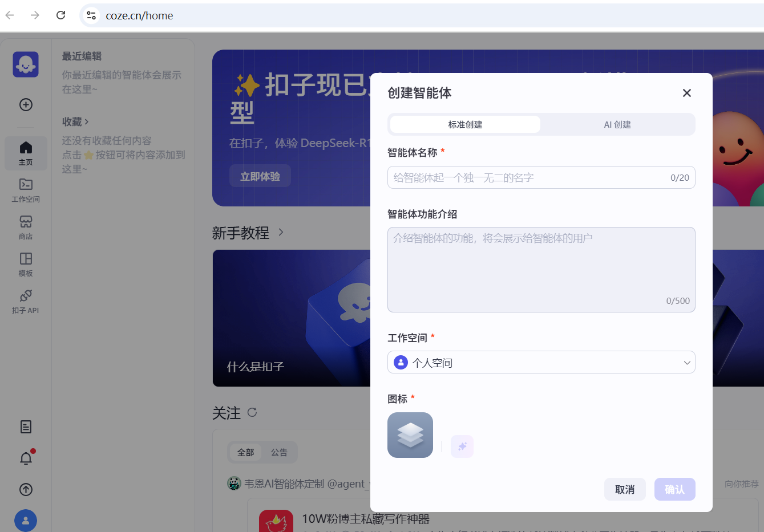The height and width of the screenshot is (532, 764).
Task: Open the 10W粉博主私藏写作神器 title
Action: [x=366, y=519]
